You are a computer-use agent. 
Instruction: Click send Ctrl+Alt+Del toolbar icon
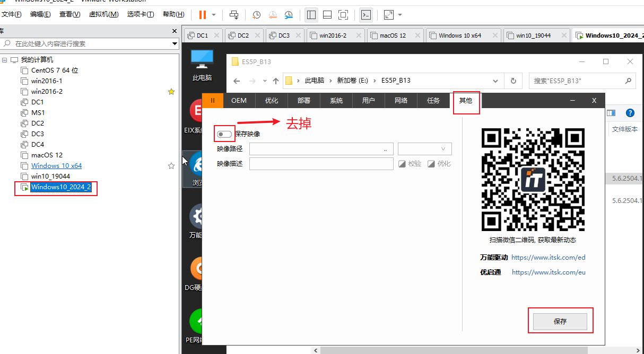point(234,15)
